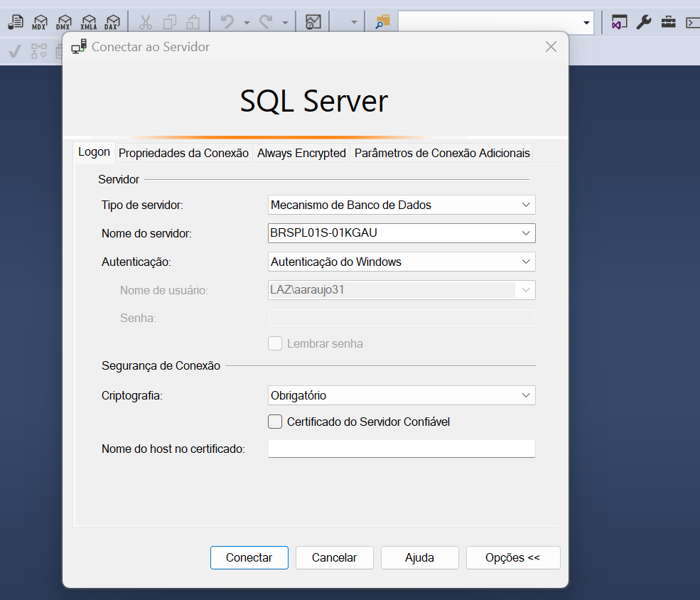The width and height of the screenshot is (700, 600).
Task: Expand the Autenticação dropdown
Action: tap(526, 262)
